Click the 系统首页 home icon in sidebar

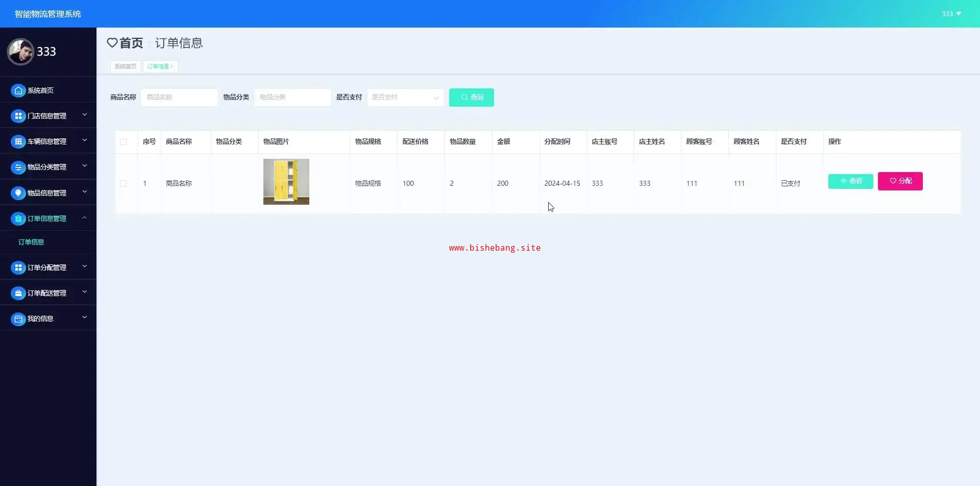point(18,90)
